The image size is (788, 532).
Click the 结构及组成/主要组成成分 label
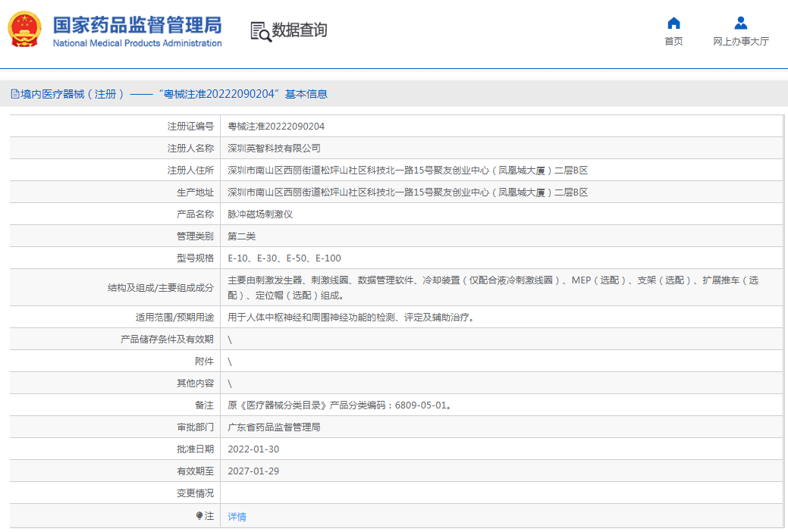(x=161, y=288)
